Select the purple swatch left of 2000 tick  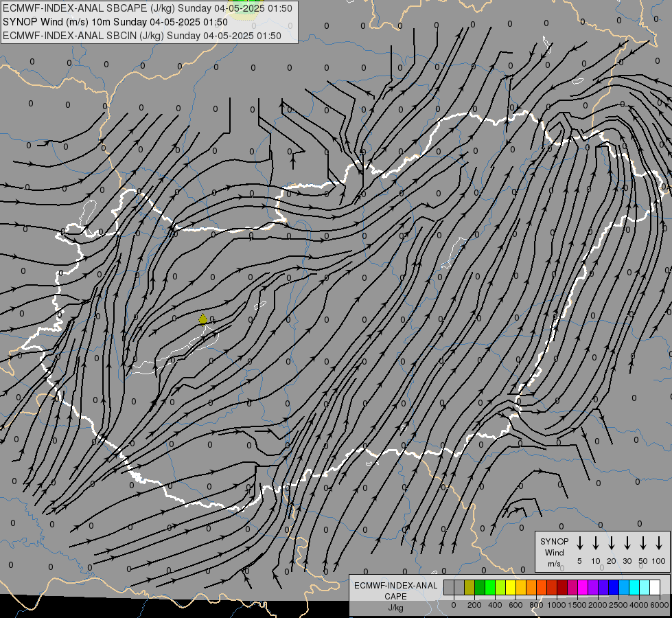click(594, 587)
